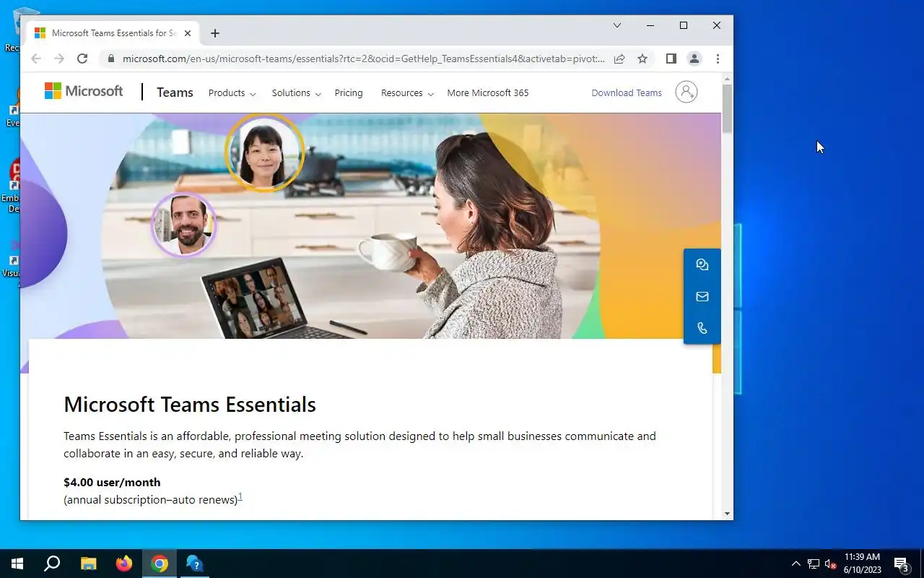This screenshot has height=578, width=924.
Task: Click the page vertical scrollbar thumb
Action: pos(727,108)
